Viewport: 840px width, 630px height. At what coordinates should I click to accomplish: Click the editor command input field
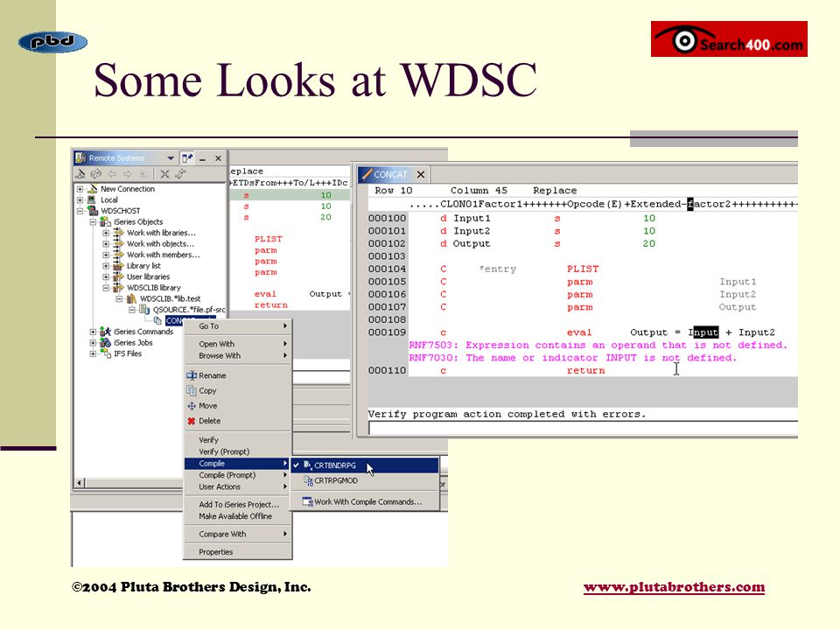[584, 428]
